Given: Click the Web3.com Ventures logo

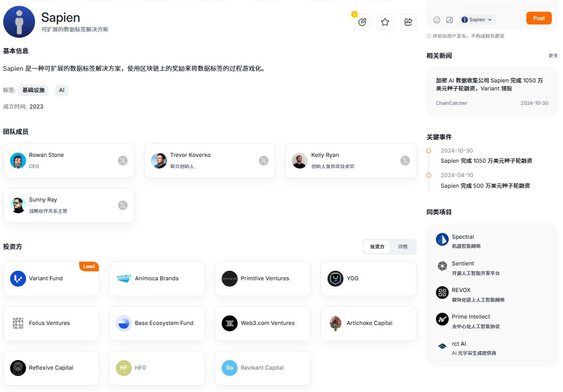Looking at the screenshot, I should [x=230, y=323].
